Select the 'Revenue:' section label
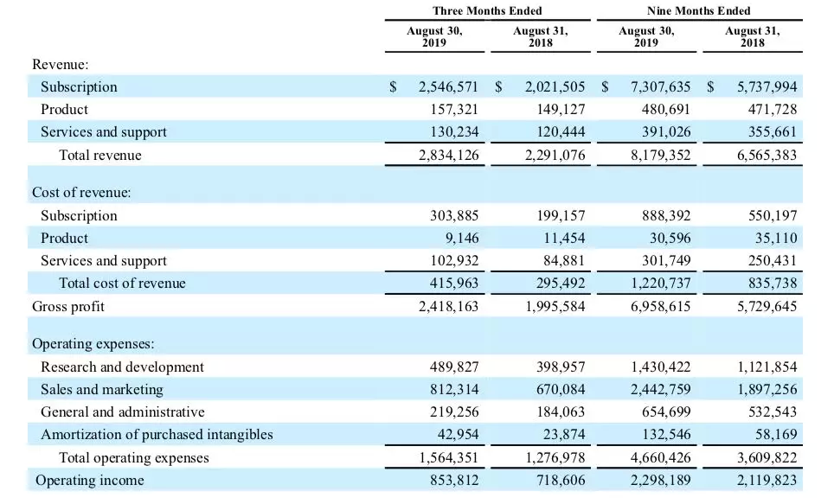Screen dimensions: 834x504 tap(60, 64)
